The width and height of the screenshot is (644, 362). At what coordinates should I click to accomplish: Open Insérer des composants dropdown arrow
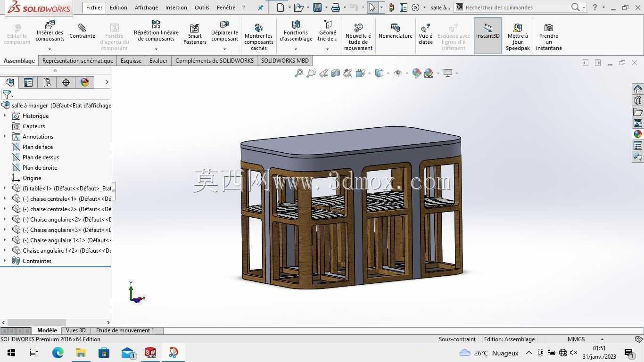point(50,49)
